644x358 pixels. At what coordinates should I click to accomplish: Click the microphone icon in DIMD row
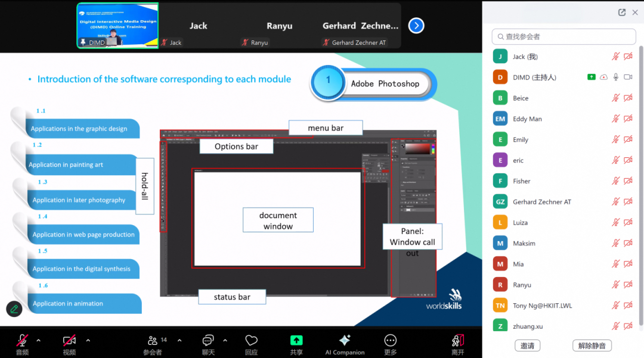(x=615, y=77)
